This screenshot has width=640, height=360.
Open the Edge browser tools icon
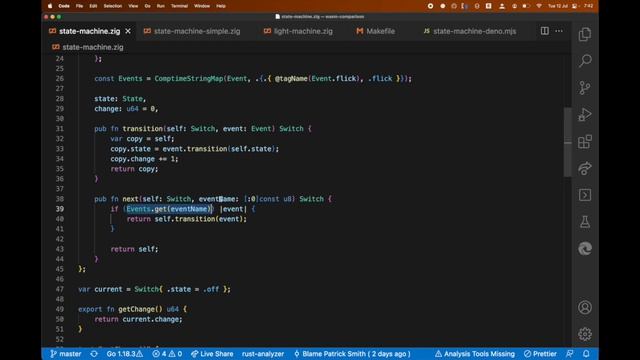[584, 249]
